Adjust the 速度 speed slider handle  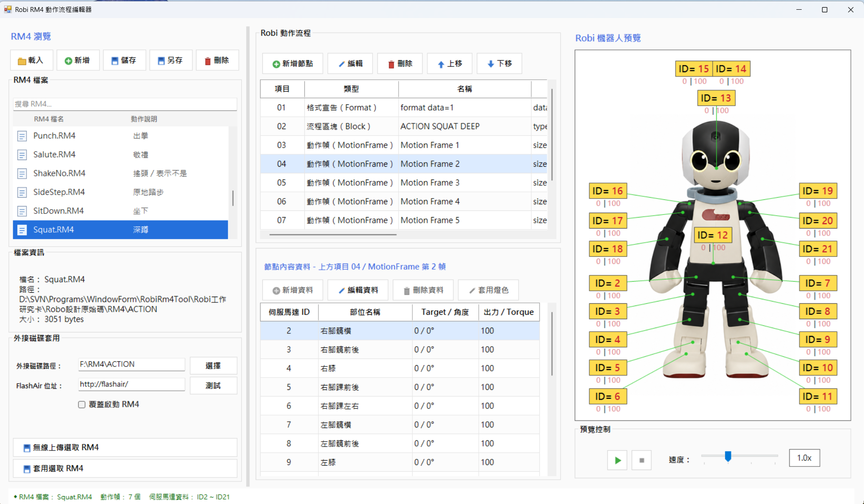point(728,456)
